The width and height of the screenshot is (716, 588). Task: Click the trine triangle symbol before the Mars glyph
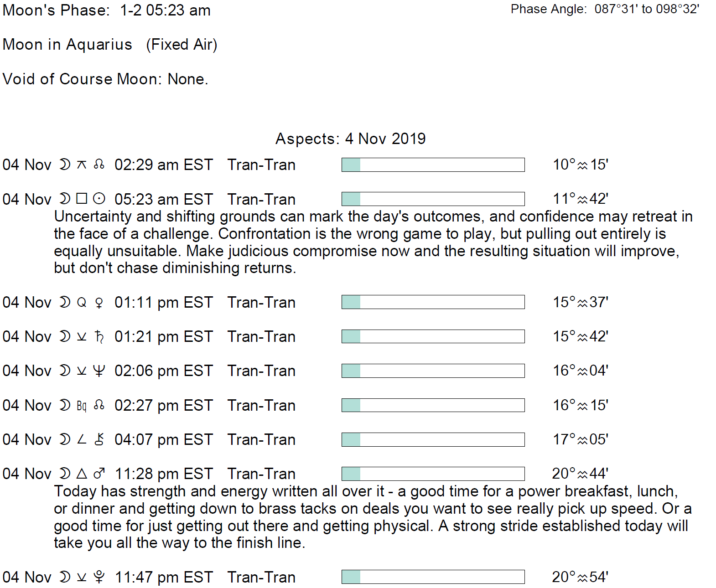click(82, 474)
